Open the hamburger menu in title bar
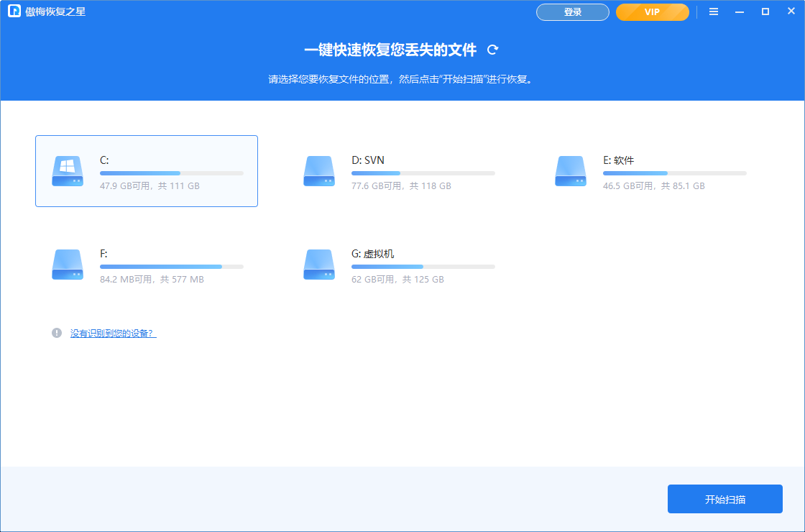This screenshot has height=532, width=805. click(714, 12)
